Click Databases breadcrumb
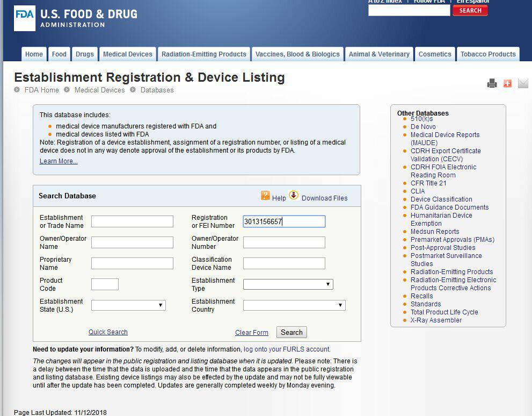The height and width of the screenshot is (416, 532). click(x=157, y=90)
